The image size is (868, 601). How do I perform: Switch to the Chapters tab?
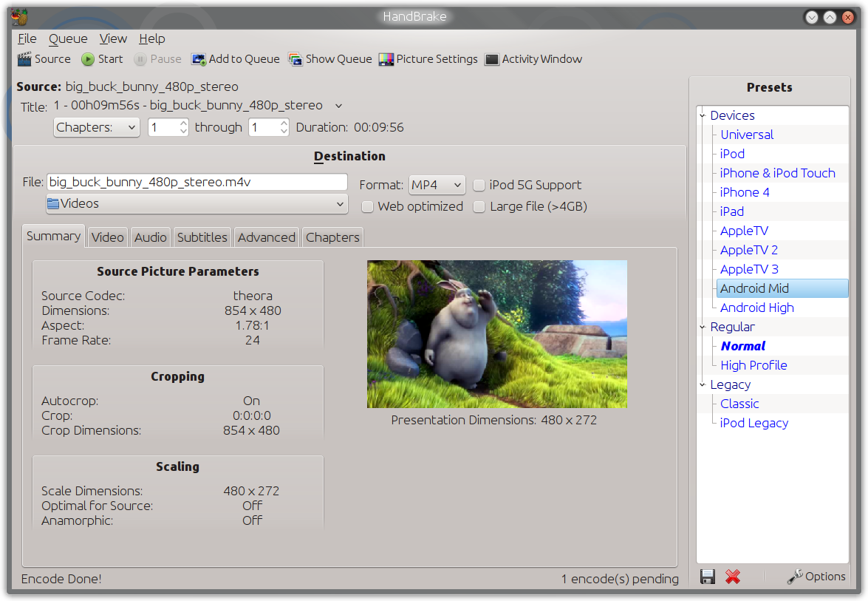click(x=332, y=237)
